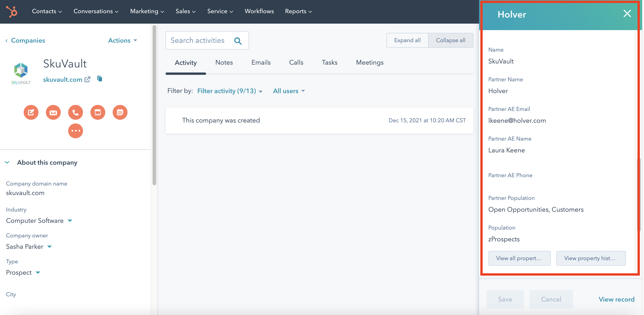This screenshot has height=315, width=644.
Task: Switch to the Meetings tab
Action: pyautogui.click(x=370, y=63)
